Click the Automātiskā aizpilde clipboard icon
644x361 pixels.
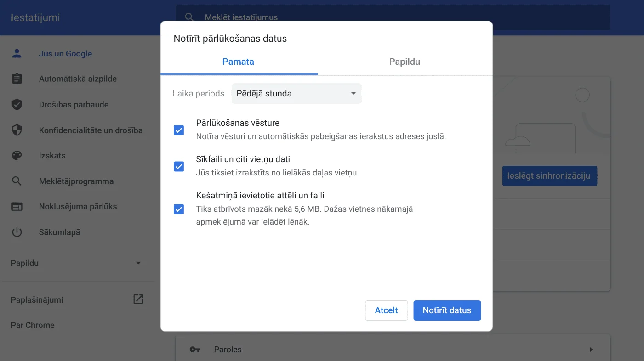[x=17, y=79]
